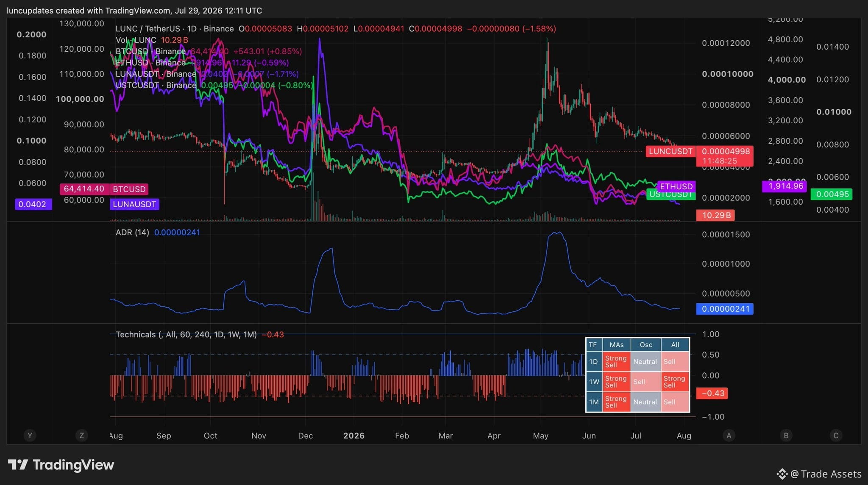Click the 1M Osc Neutral cell

point(646,402)
